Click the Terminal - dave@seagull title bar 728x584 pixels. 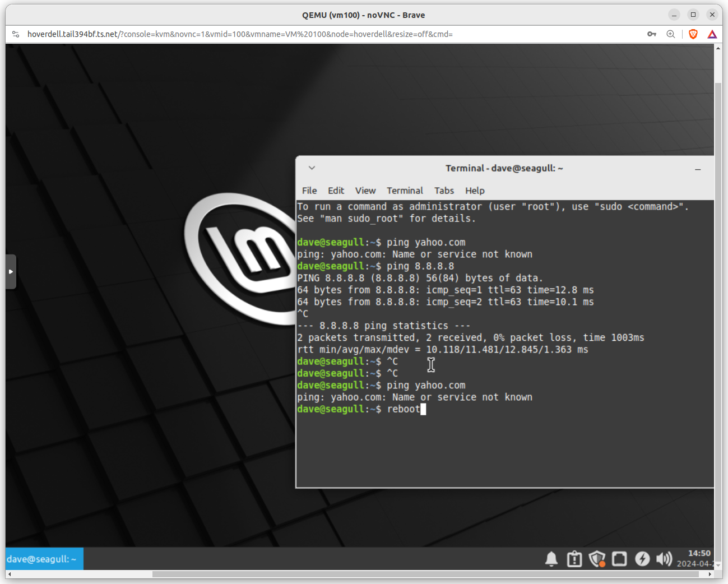click(x=504, y=168)
